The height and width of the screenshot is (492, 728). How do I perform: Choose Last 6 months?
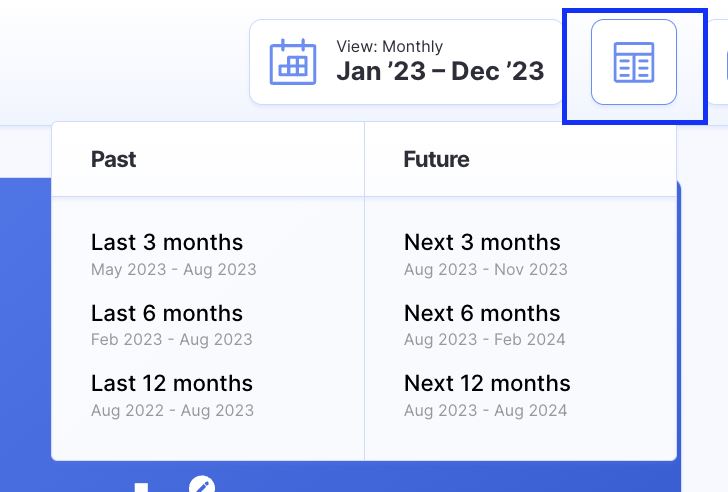tap(167, 313)
